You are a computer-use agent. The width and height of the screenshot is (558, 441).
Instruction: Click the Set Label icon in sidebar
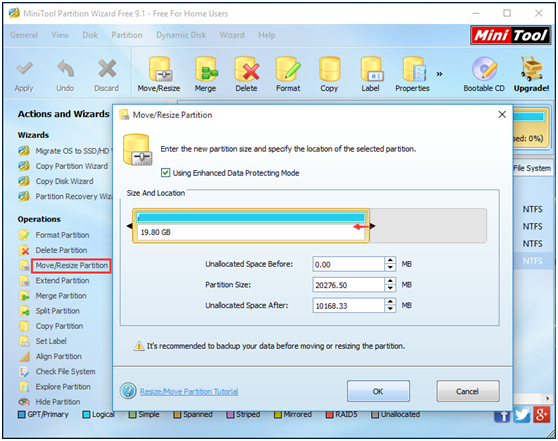coord(24,341)
